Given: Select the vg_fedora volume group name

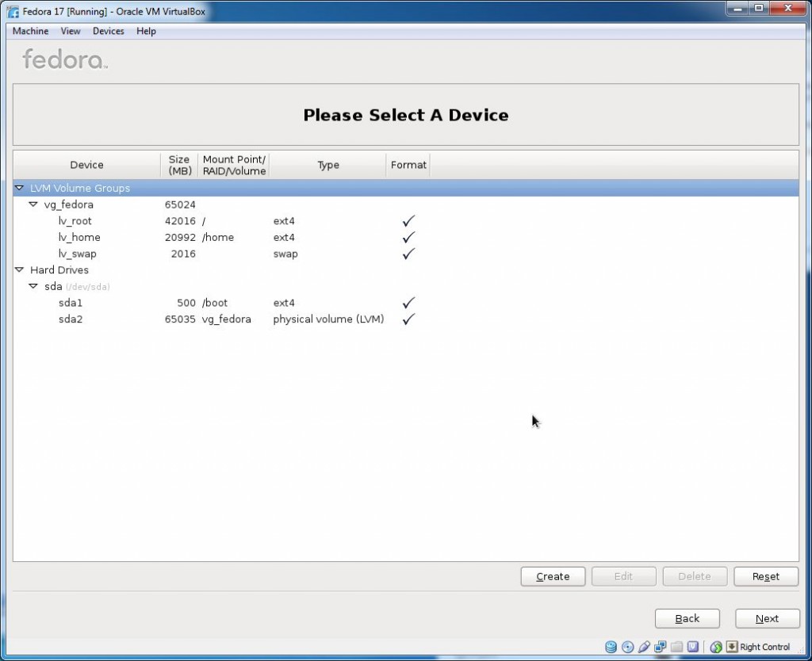Looking at the screenshot, I should point(69,204).
